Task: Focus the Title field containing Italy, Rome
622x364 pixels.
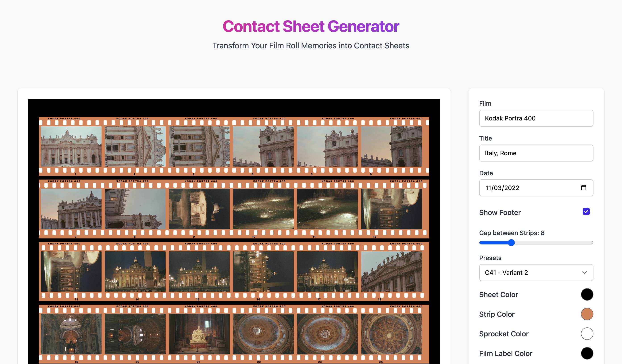Action: click(536, 153)
